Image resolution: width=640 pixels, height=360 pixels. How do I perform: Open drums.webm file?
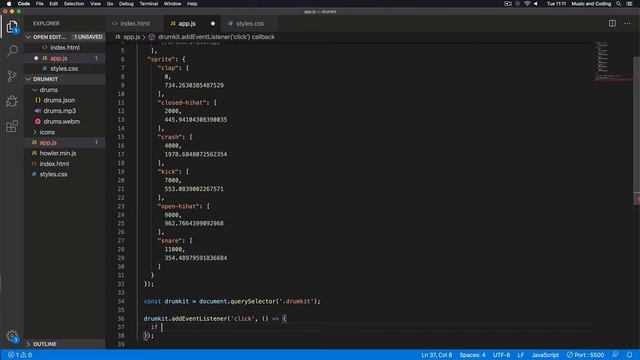coord(64,122)
